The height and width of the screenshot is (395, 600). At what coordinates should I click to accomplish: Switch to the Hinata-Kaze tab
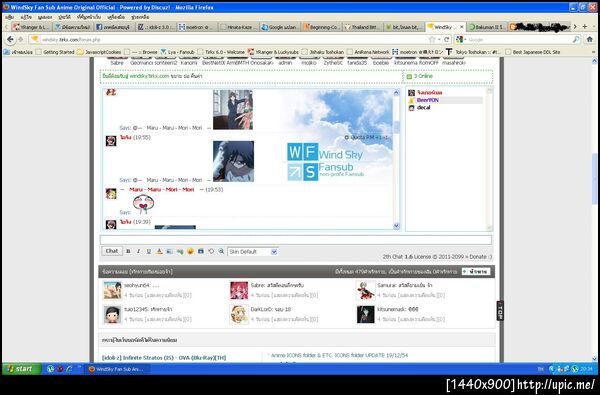click(x=238, y=27)
